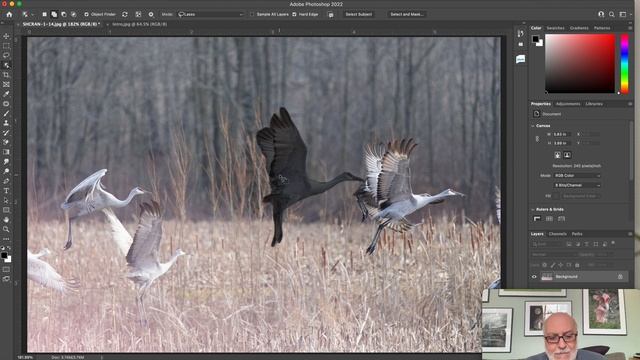Click the canvas portrait orientation button
Image resolution: width=640 pixels, height=360 pixels.
tap(557, 155)
